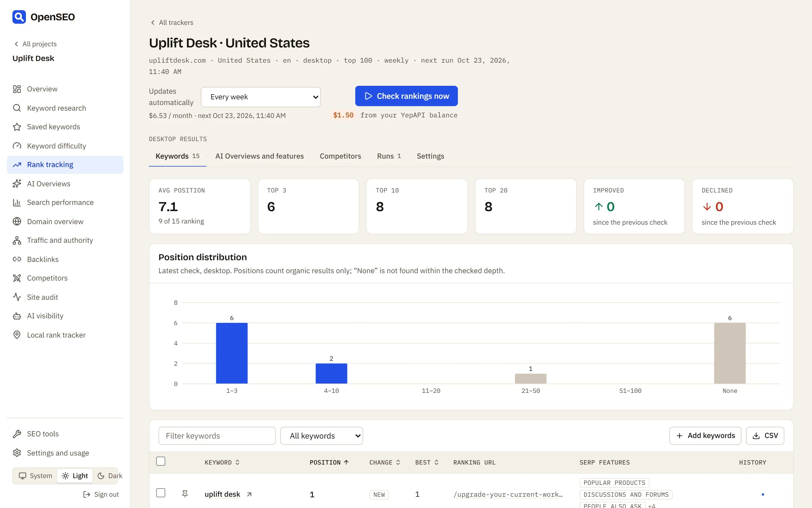Image resolution: width=812 pixels, height=508 pixels.
Task: Open the All keywords filter dropdown
Action: pos(321,436)
